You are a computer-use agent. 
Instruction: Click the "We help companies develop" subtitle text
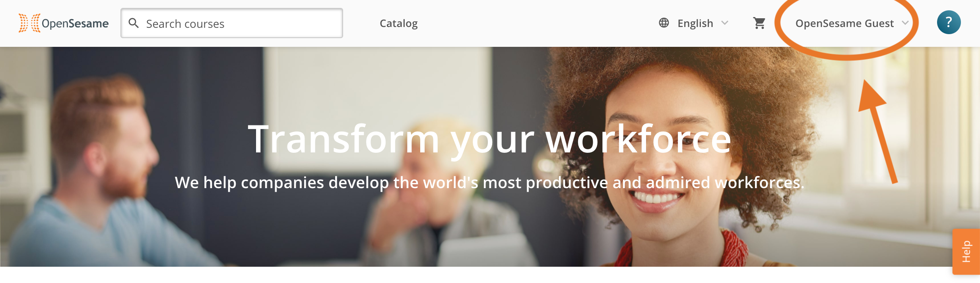click(489, 183)
